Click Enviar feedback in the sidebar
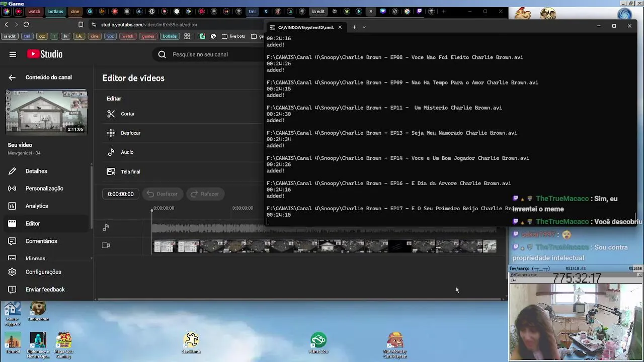 click(x=46, y=290)
